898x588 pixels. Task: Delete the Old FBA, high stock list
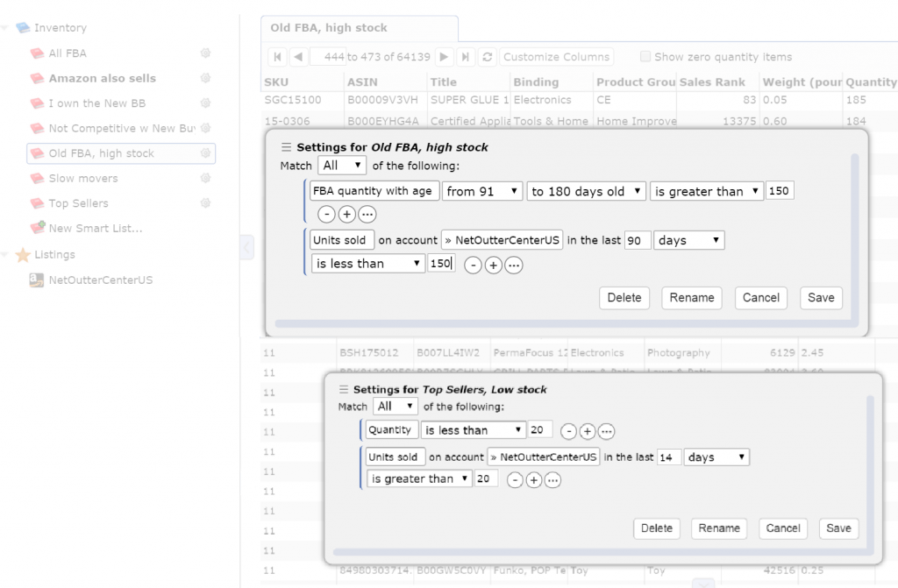click(624, 298)
